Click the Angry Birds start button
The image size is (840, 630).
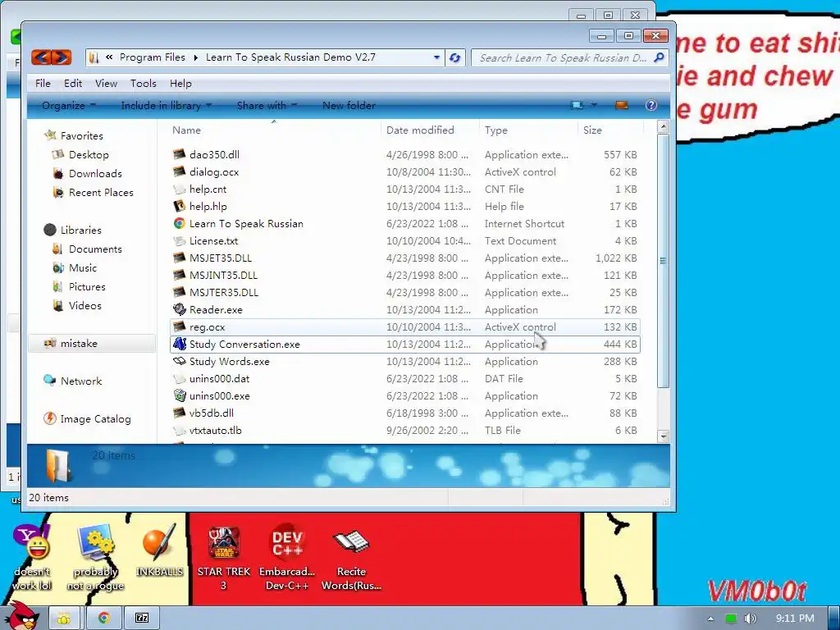coord(22,616)
